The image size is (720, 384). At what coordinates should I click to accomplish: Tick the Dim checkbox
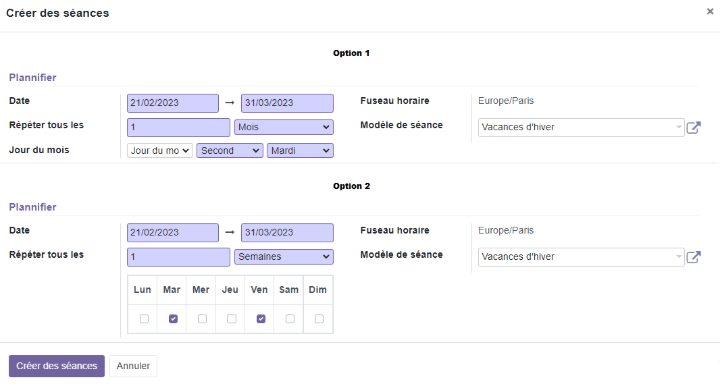tap(319, 318)
